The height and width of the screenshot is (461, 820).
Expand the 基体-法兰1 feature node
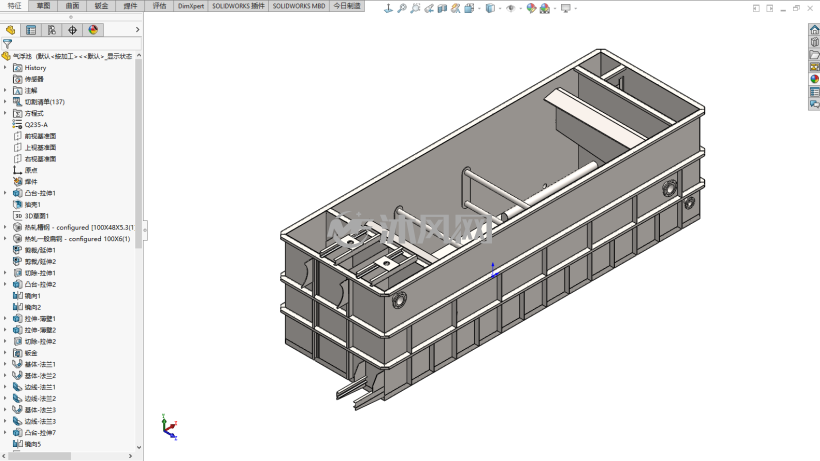[5, 364]
